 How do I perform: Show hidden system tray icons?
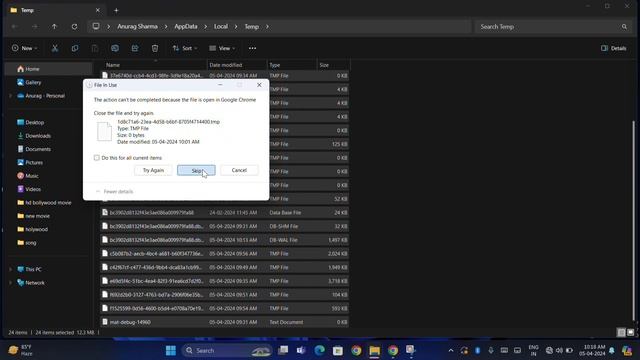click(451, 350)
